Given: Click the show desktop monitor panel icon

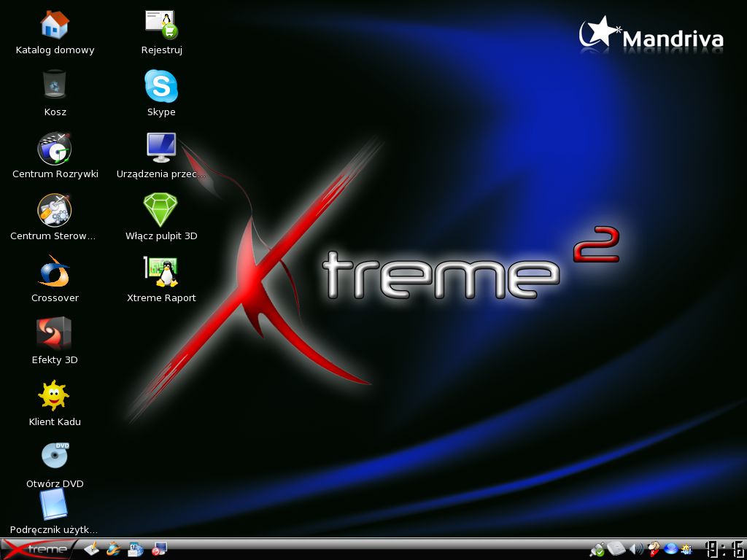Looking at the screenshot, I should [158, 550].
